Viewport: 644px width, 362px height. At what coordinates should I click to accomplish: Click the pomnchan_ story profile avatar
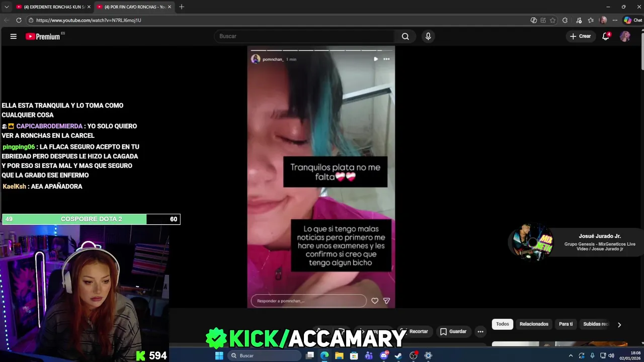click(x=256, y=59)
